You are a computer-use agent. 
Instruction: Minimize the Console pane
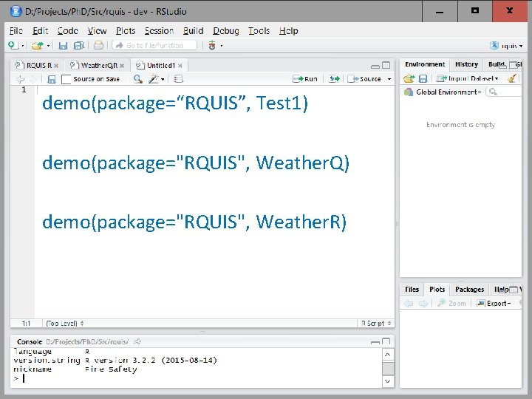click(x=375, y=342)
